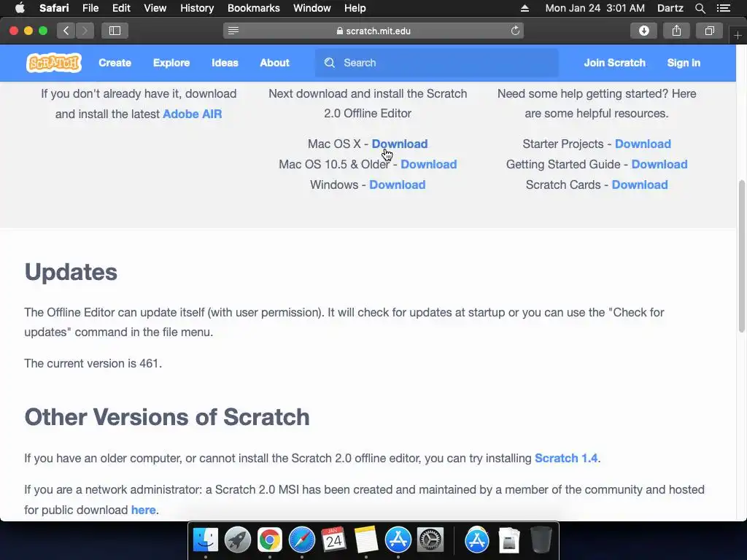This screenshot has width=747, height=560.
Task: Click the Safari forward arrow button
Action: tap(85, 31)
